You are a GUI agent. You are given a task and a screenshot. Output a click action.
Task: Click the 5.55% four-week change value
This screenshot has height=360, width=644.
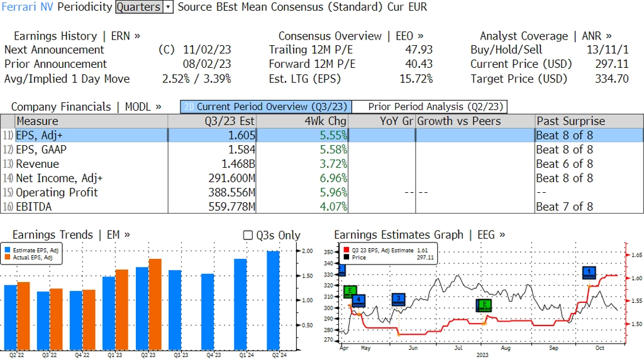[x=333, y=136]
